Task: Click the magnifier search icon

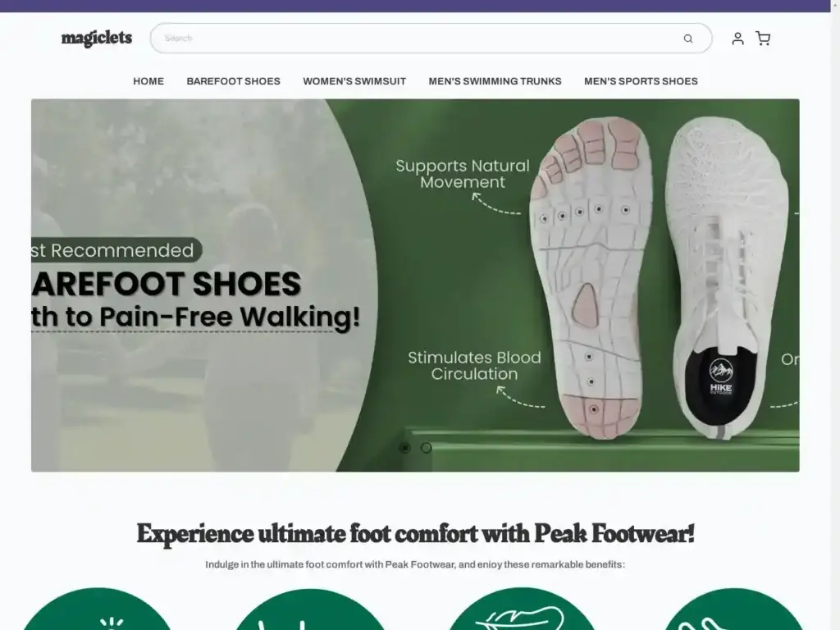Action: [x=687, y=39]
